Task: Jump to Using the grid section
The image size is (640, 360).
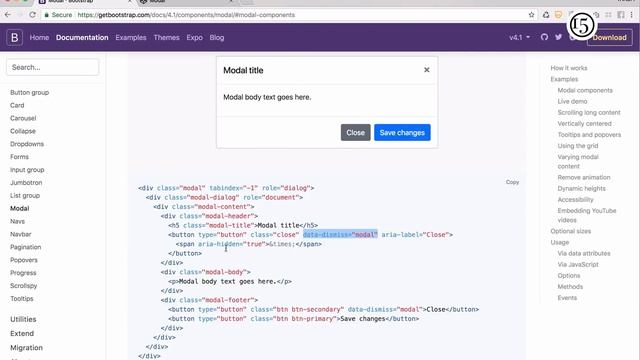Action: click(578, 146)
